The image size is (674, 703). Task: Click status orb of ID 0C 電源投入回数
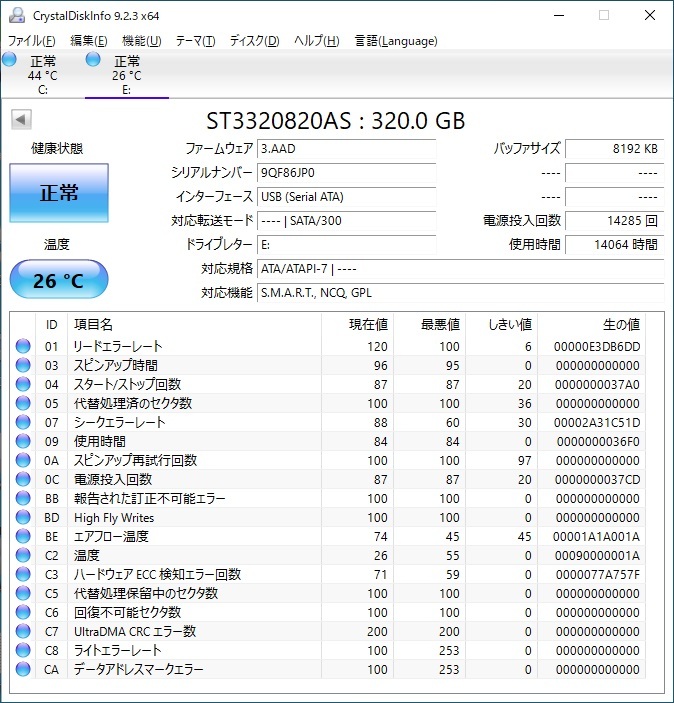23,479
